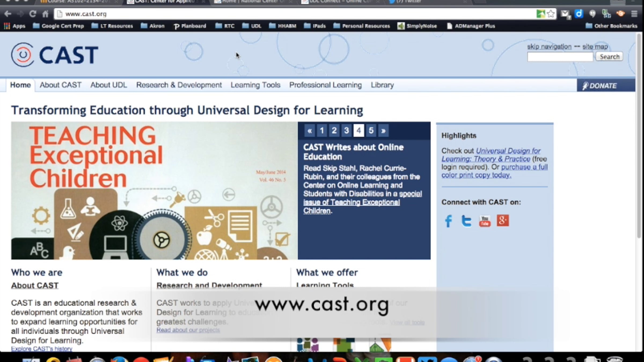This screenshot has height=362, width=644.
Task: Expand the Personal Resources bookmark folder
Action: coord(361,26)
